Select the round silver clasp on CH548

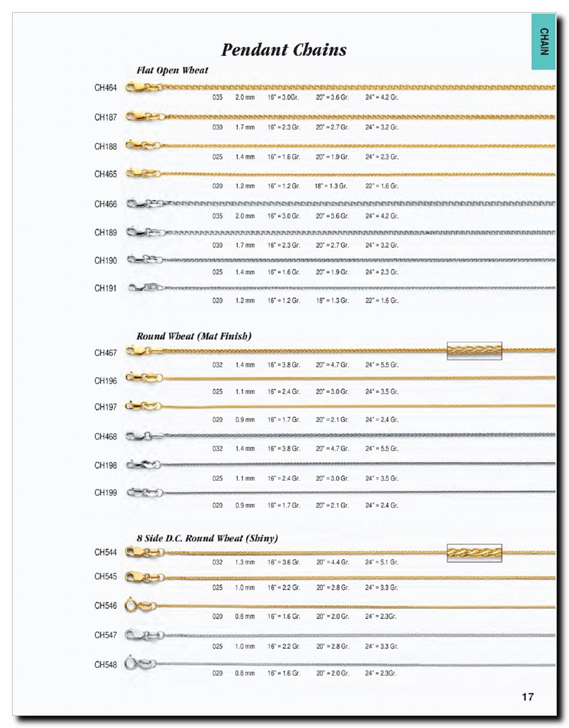click(138, 663)
